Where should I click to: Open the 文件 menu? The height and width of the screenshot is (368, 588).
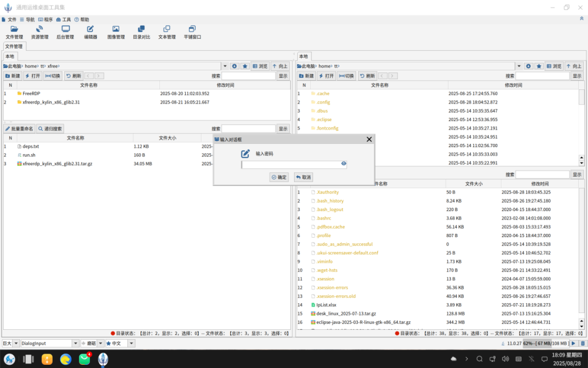9,20
